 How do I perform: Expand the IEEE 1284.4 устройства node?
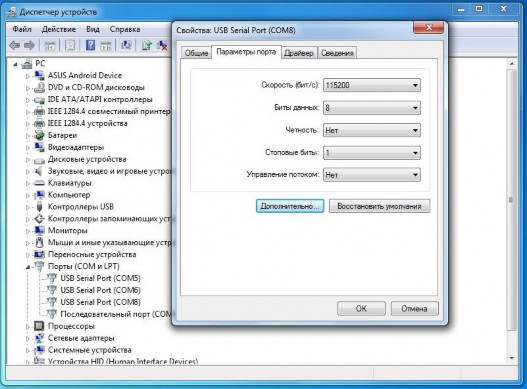click(28, 124)
